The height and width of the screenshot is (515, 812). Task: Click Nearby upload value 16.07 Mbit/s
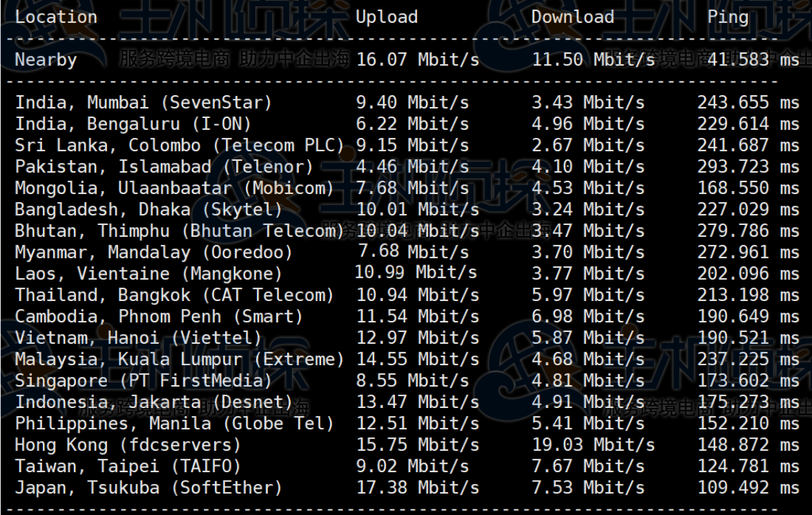[417, 59]
